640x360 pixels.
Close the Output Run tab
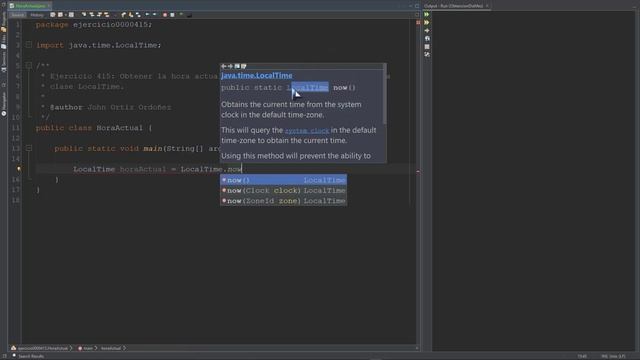487,6
